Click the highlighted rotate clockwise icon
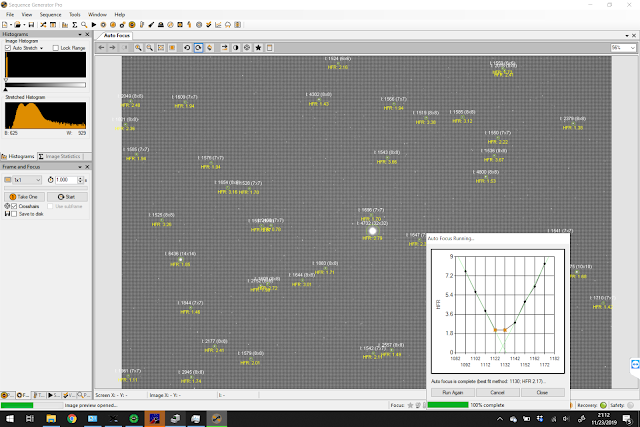640x427 pixels. (x=198, y=48)
